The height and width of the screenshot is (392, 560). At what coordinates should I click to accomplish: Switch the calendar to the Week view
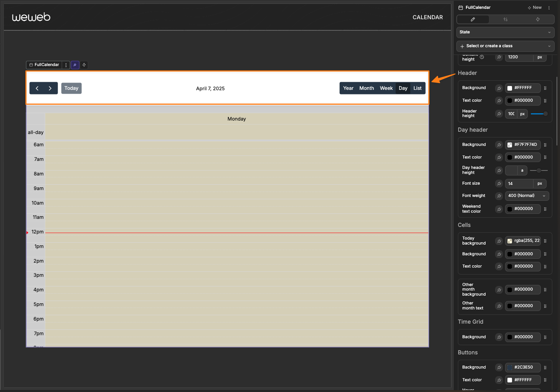[x=386, y=88]
